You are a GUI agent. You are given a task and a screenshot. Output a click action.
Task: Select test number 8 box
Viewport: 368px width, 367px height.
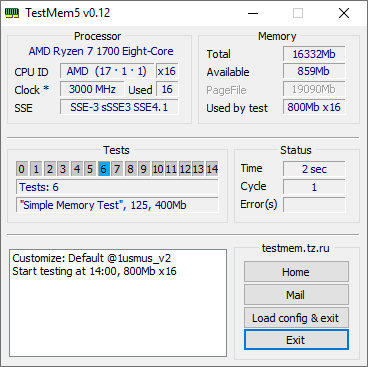point(130,169)
